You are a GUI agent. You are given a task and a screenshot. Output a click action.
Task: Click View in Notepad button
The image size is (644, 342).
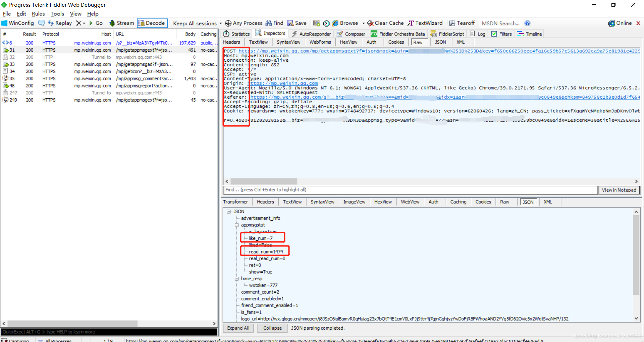pos(619,190)
